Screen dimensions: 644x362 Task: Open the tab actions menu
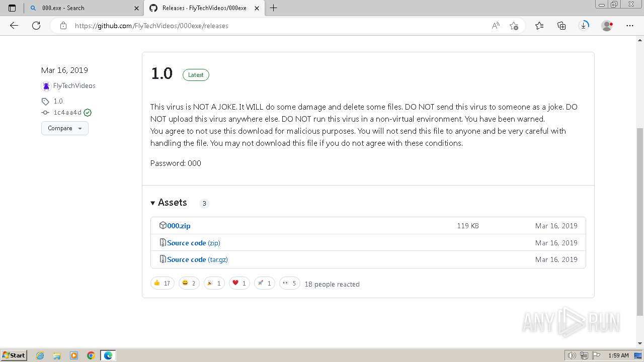[12, 8]
